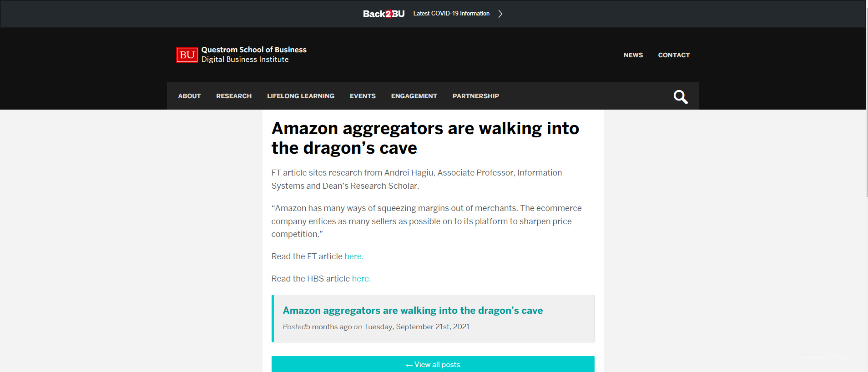Click the Andrei Hagiu research intro paragraph
Image resolution: width=868 pixels, height=372 pixels.
[417, 179]
